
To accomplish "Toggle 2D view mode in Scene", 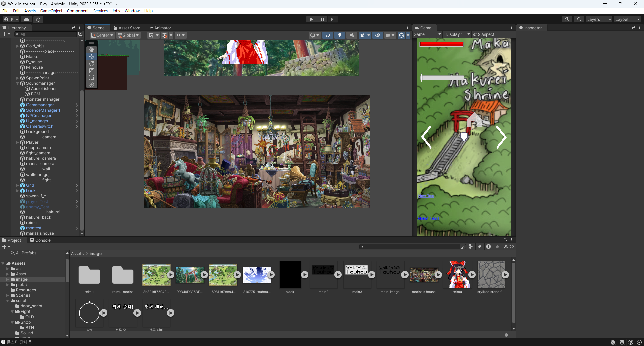I will coord(328,35).
